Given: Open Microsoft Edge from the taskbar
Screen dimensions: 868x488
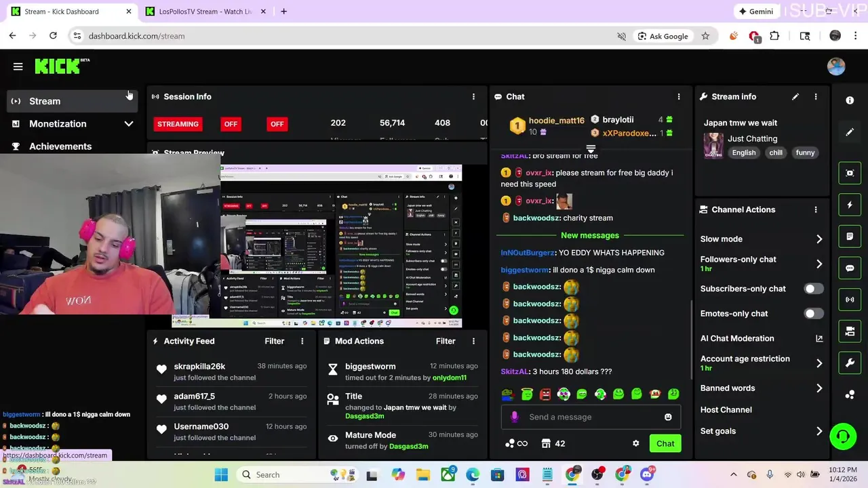Looking at the screenshot, I should 473,474.
